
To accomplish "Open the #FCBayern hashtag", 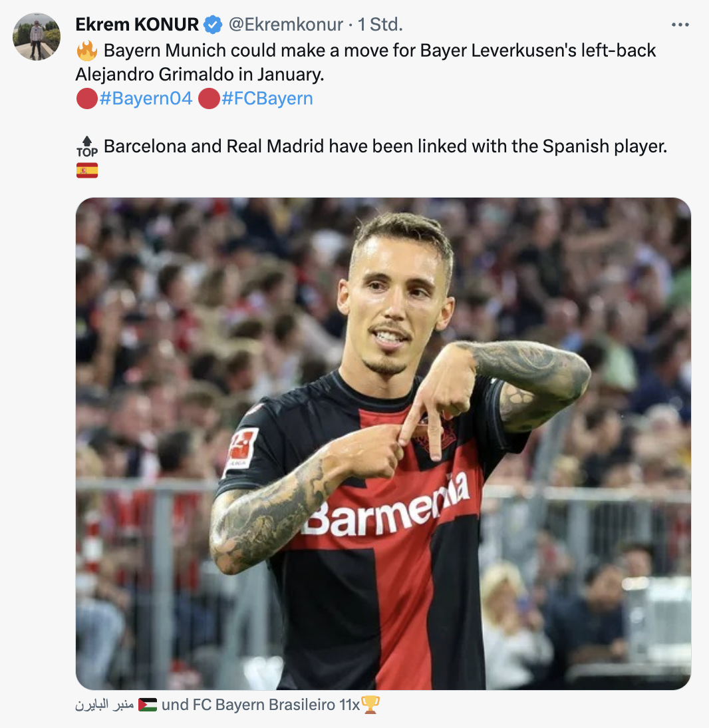I will [x=267, y=98].
